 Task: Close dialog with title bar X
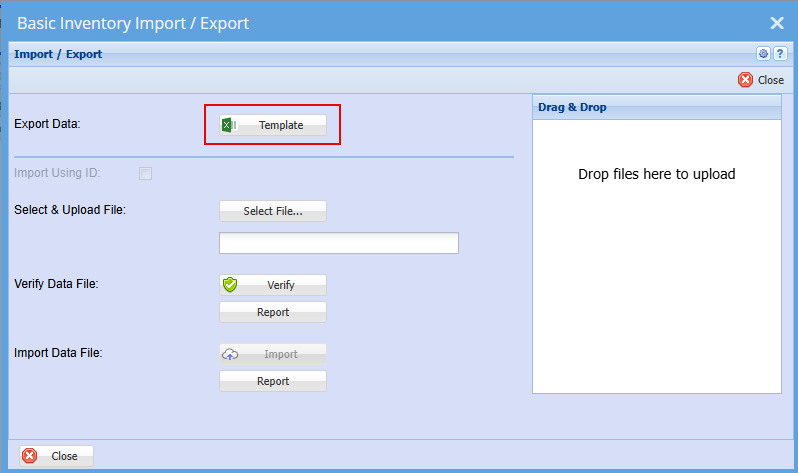(x=777, y=23)
